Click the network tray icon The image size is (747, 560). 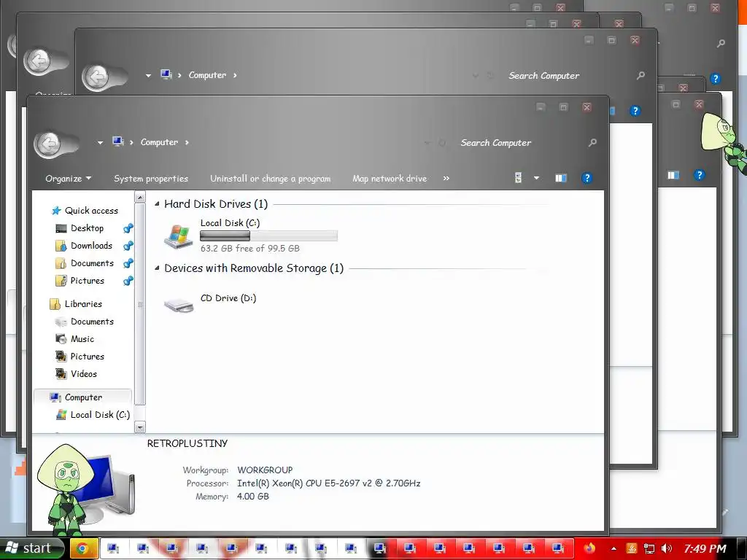(x=649, y=548)
